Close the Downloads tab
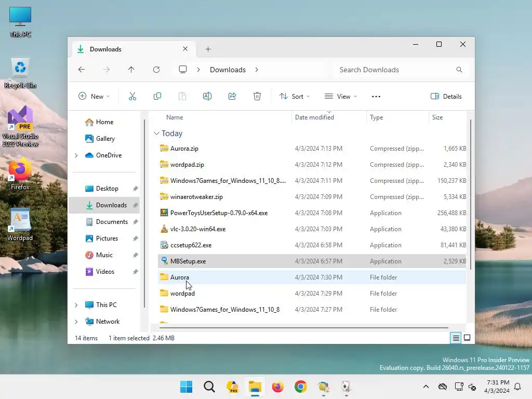Image resolution: width=532 pixels, height=399 pixels. 185,49
